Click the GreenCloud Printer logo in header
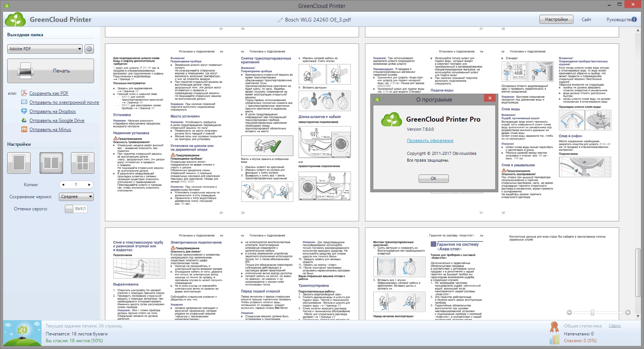 pos(15,19)
